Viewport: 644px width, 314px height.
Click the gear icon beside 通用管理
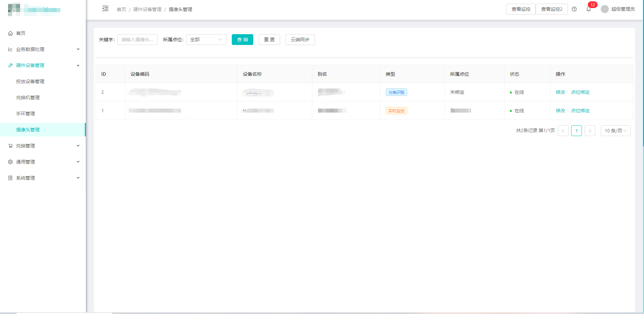click(10, 162)
